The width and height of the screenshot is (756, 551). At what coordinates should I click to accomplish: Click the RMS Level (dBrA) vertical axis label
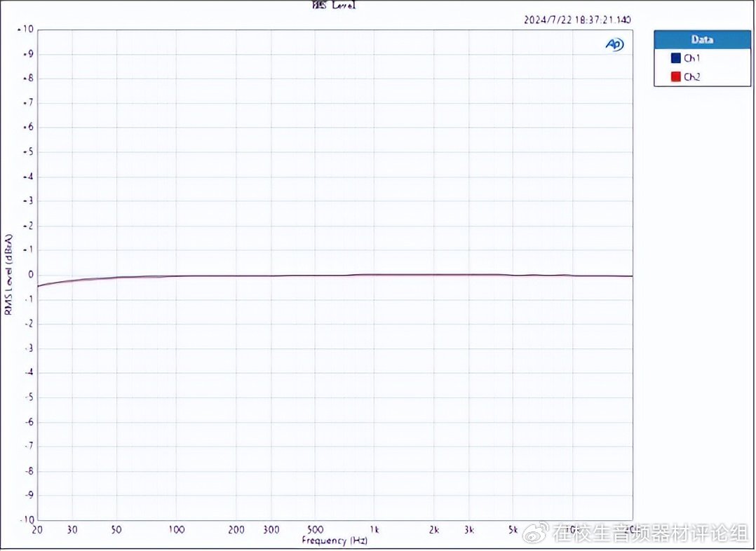click(9, 273)
